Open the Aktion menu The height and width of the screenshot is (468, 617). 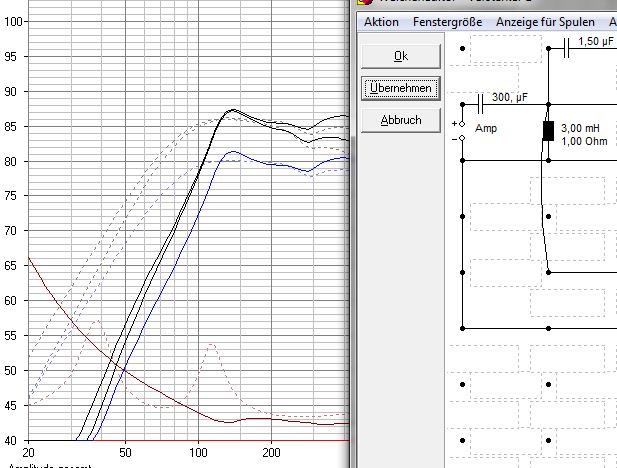click(381, 22)
